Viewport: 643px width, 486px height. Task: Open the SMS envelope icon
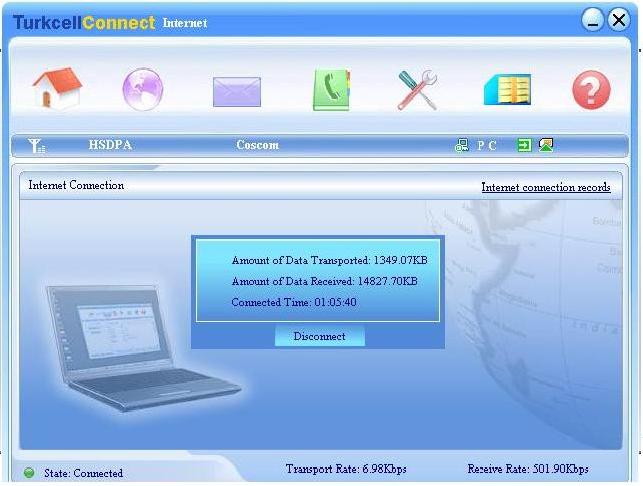pyautogui.click(x=236, y=92)
